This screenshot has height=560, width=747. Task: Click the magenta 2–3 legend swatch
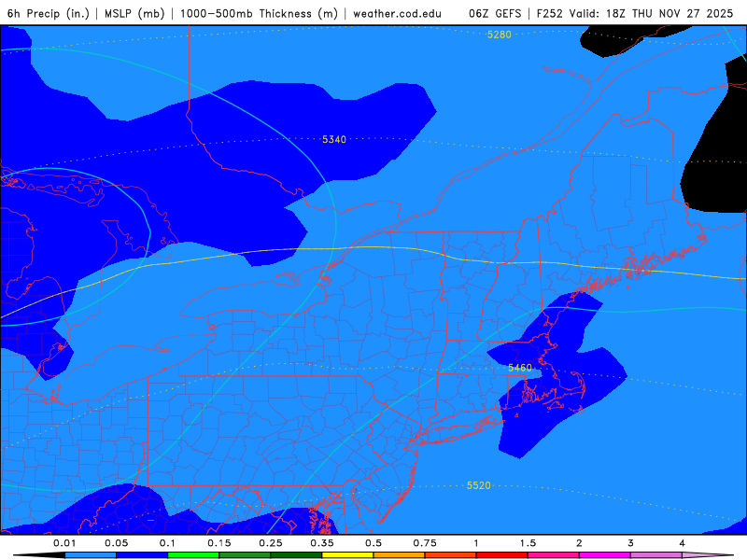point(605,555)
